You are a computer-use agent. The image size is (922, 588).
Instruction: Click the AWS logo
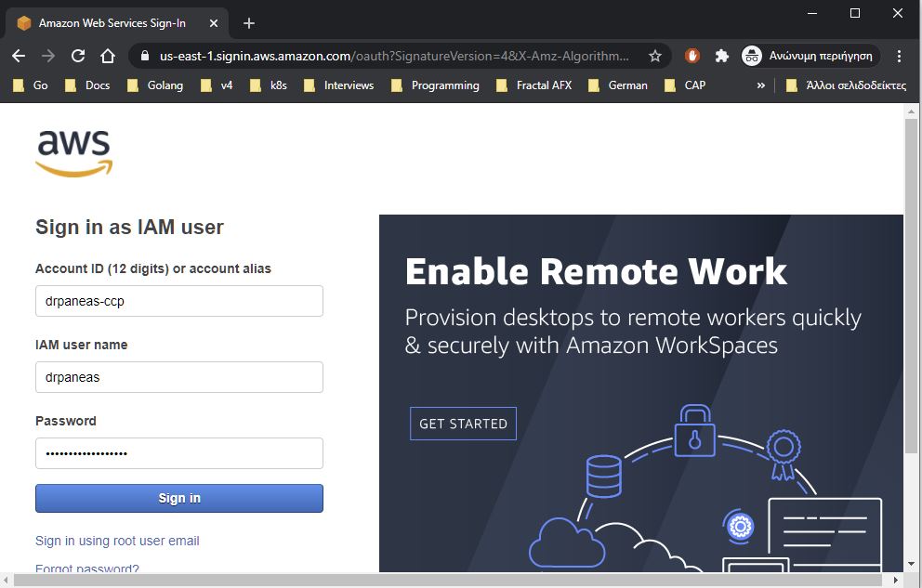74,153
